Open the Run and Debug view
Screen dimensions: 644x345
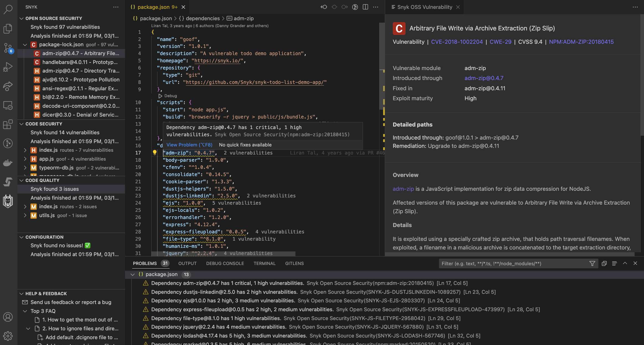pos(8,67)
